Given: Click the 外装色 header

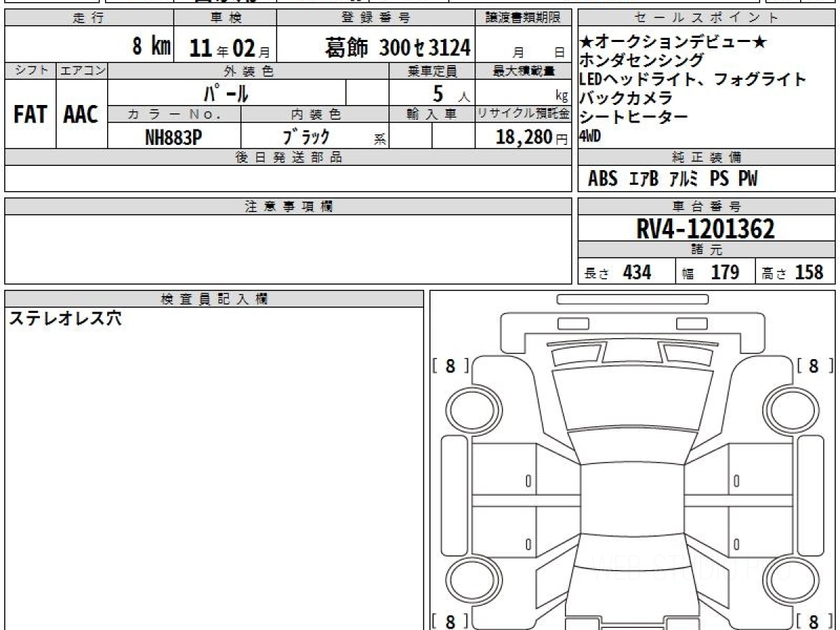Looking at the screenshot, I should (248, 71).
